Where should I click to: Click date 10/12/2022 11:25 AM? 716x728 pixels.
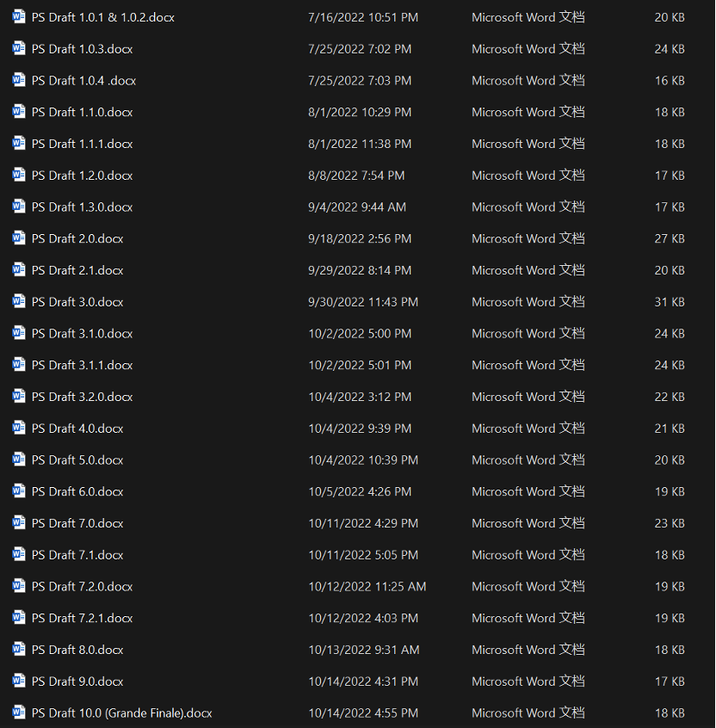click(x=367, y=586)
